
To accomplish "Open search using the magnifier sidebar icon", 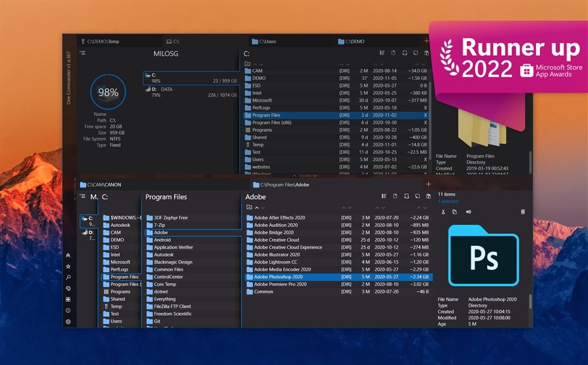I will click(x=68, y=277).
